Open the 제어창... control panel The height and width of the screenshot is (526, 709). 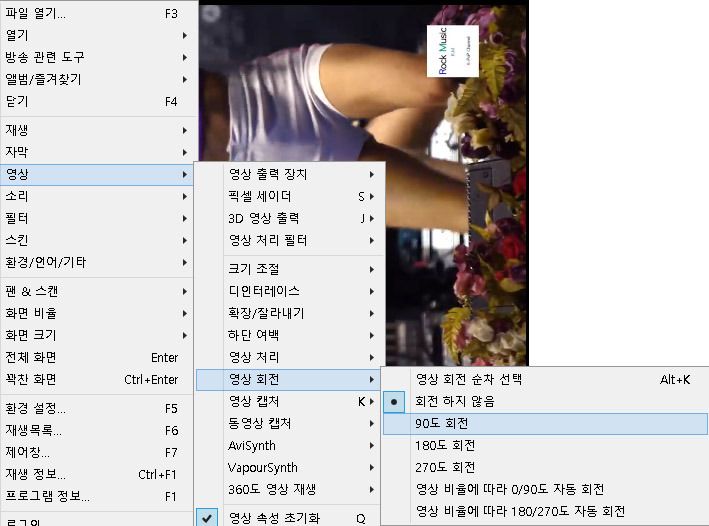(97, 452)
